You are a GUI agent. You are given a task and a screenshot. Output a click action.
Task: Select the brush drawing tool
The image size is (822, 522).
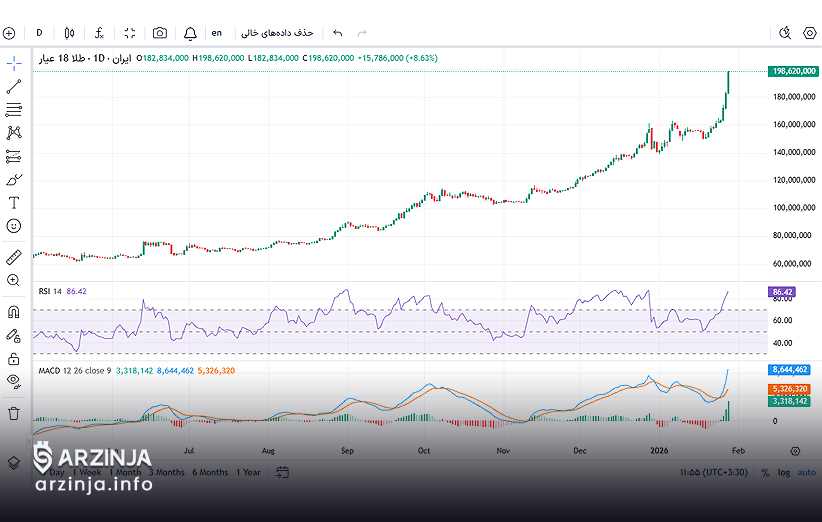(14, 180)
